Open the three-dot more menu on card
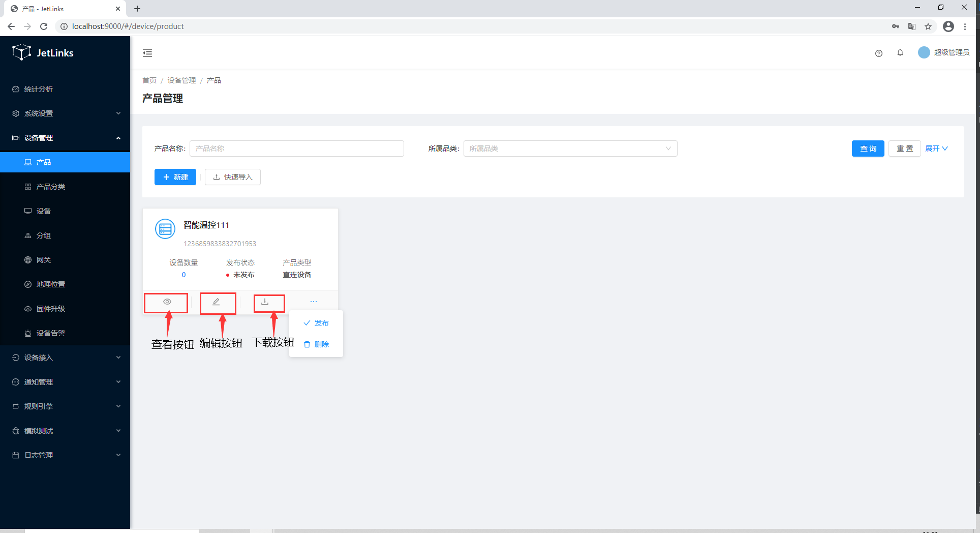This screenshot has width=980, height=533. 314,302
